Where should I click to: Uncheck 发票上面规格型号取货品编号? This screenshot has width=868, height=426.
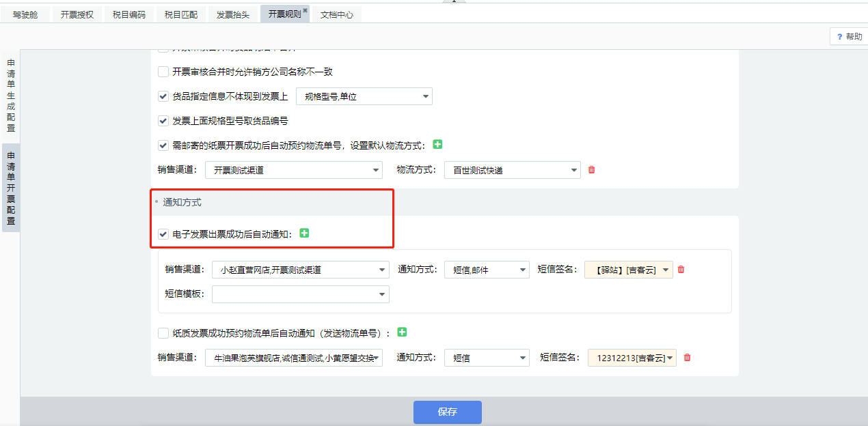click(163, 121)
